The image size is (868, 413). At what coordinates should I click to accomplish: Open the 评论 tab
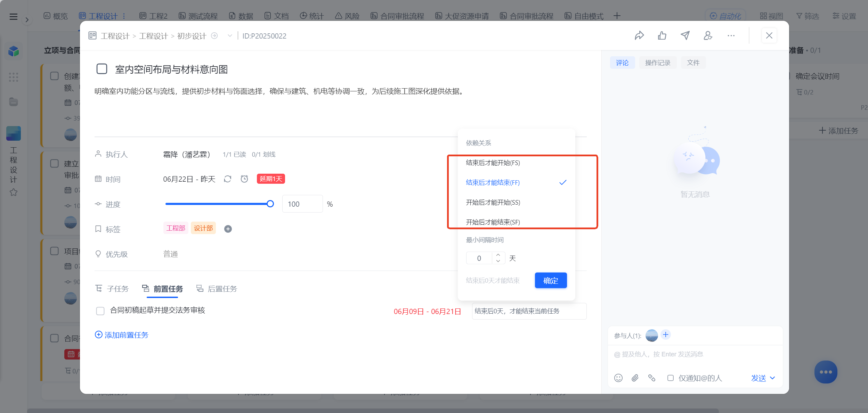622,63
